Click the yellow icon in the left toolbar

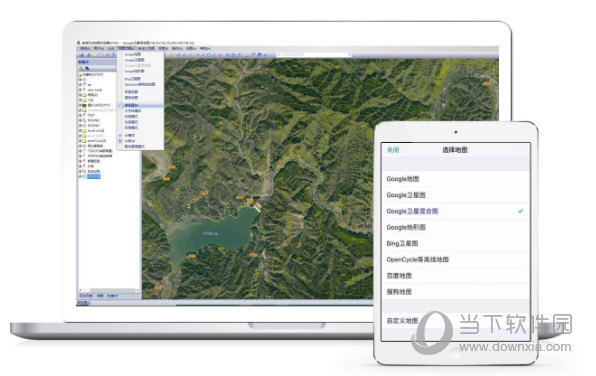(95, 55)
